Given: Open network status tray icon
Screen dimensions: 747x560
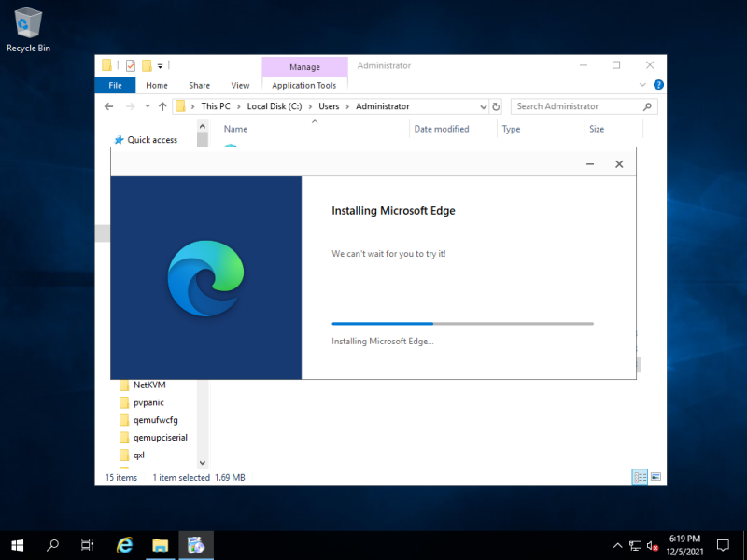Looking at the screenshot, I should 635,546.
